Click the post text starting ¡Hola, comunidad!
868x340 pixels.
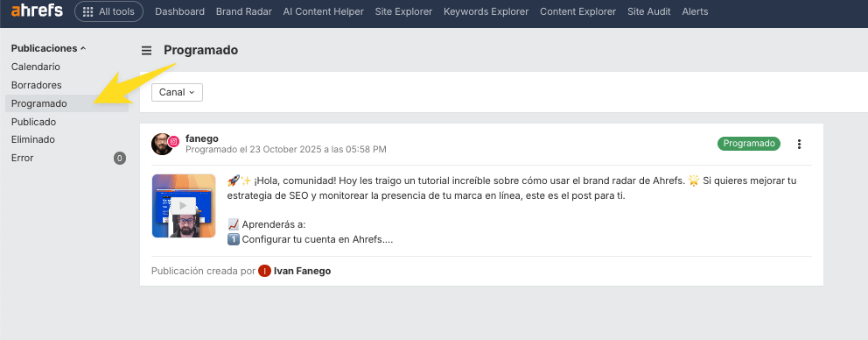(x=512, y=188)
